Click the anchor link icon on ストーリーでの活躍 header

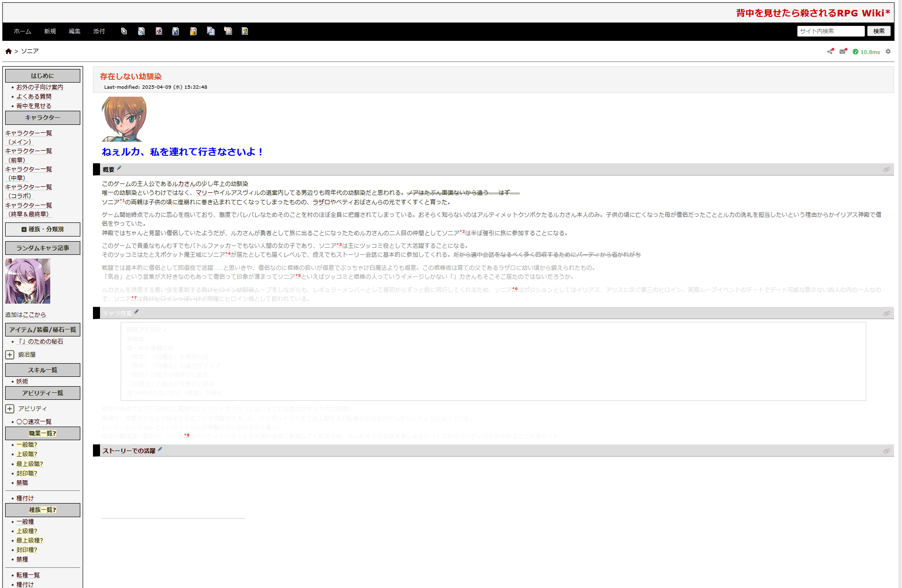pos(886,451)
